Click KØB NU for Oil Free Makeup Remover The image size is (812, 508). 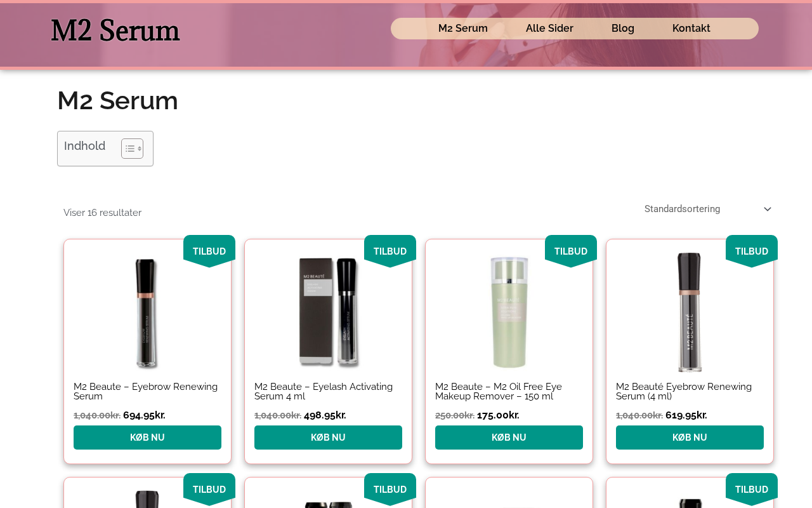point(509,438)
